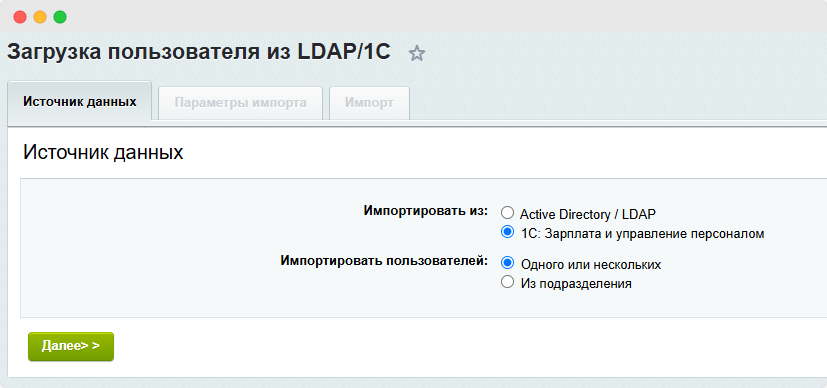Image resolution: width=827 pixels, height=388 pixels.
Task: Click the Импортировать пользователей: label
Action: [x=384, y=261]
